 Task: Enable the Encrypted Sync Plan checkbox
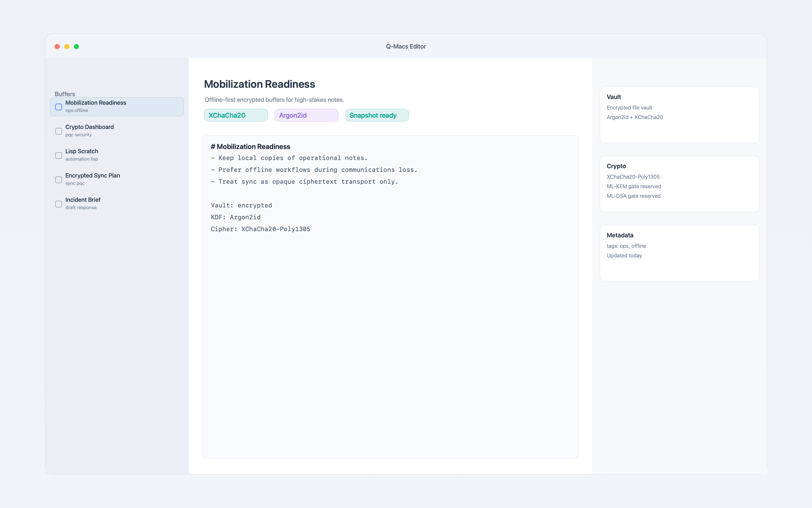point(58,179)
